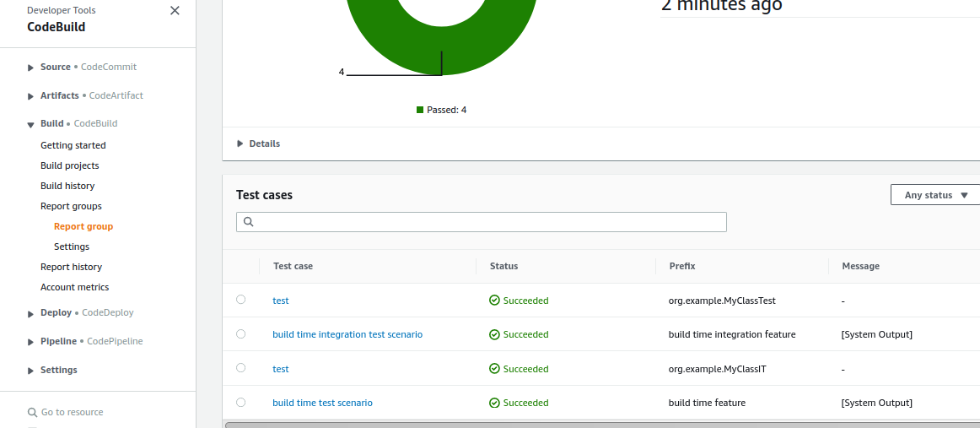980x428 pixels.
Task: Close the Developer Tools sidebar panel
Action: coord(175,11)
